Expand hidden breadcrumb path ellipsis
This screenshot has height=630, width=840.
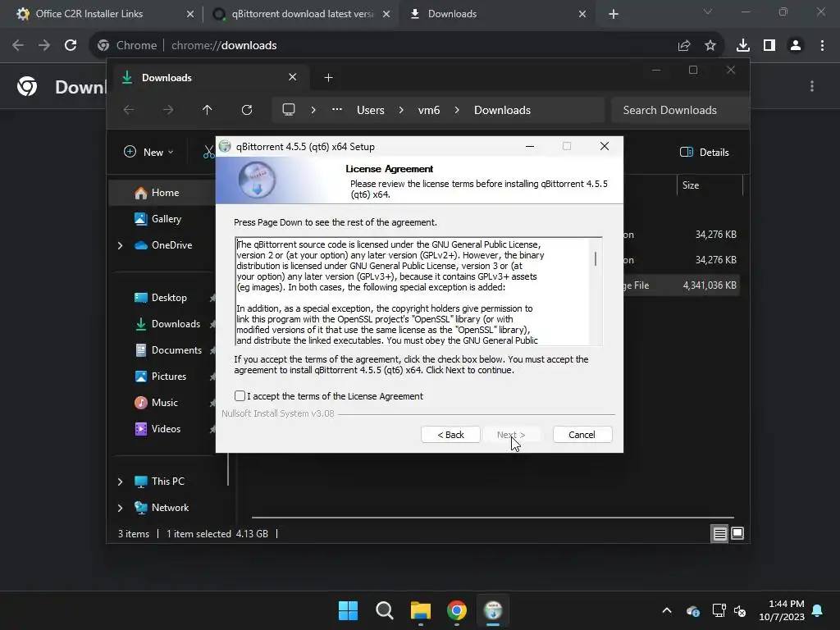pos(337,109)
